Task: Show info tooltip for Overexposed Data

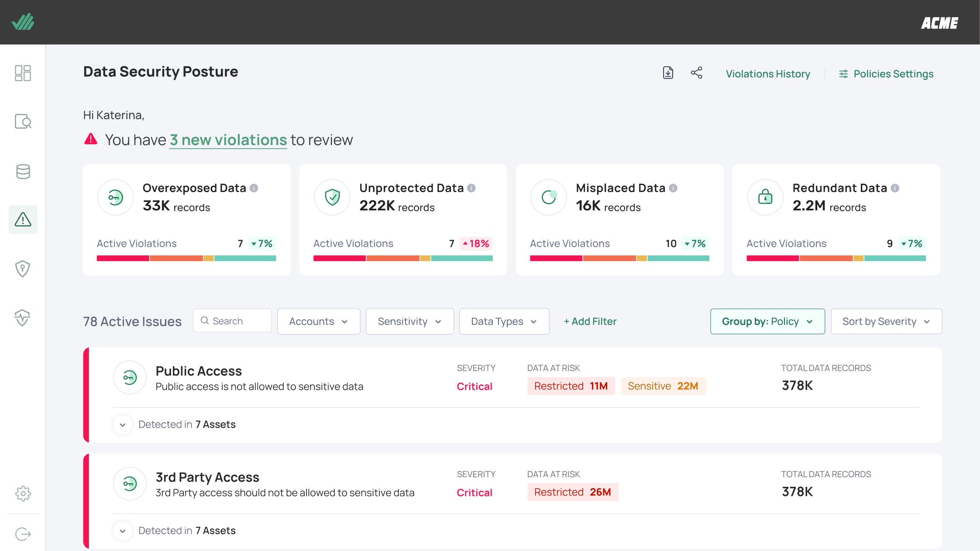Action: [254, 188]
